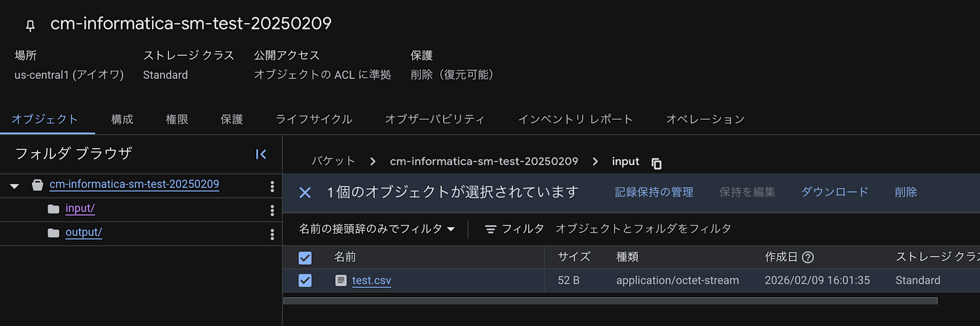
Task: Click 保持を編集 button
Action: click(x=747, y=192)
